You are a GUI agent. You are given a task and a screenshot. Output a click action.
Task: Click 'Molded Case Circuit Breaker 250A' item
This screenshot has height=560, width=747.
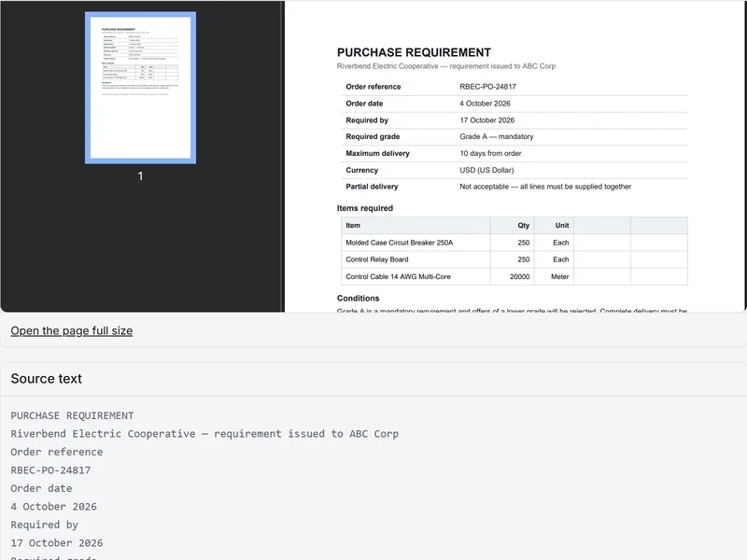click(x=400, y=243)
